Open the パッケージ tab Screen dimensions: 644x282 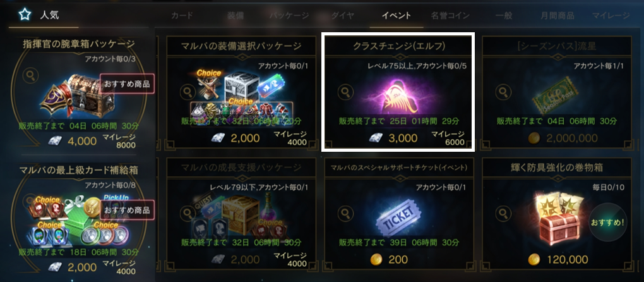[x=289, y=16]
